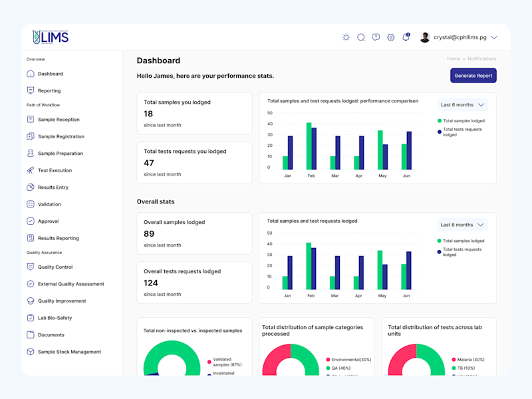532x399 pixels.
Task: Click the TB (10%) legend entry
Action: 463,368
